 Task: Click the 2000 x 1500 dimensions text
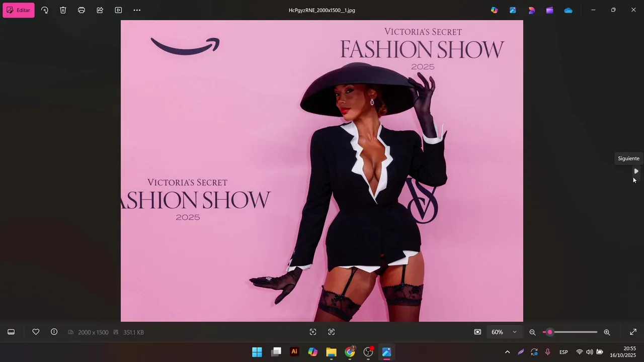click(x=93, y=332)
